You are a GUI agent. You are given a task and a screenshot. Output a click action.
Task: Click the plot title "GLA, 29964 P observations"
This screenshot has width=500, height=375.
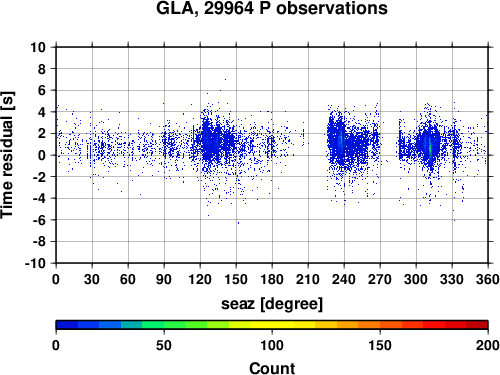tap(272, 8)
